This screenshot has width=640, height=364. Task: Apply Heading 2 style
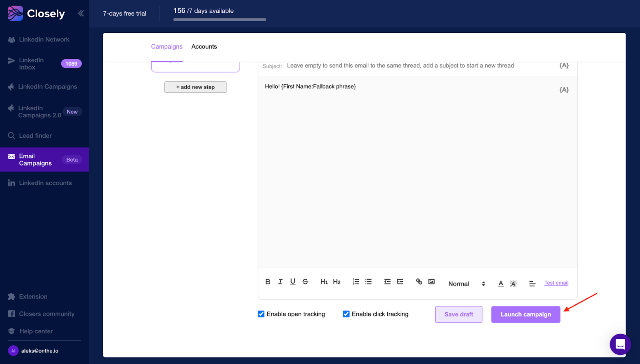pyautogui.click(x=337, y=282)
